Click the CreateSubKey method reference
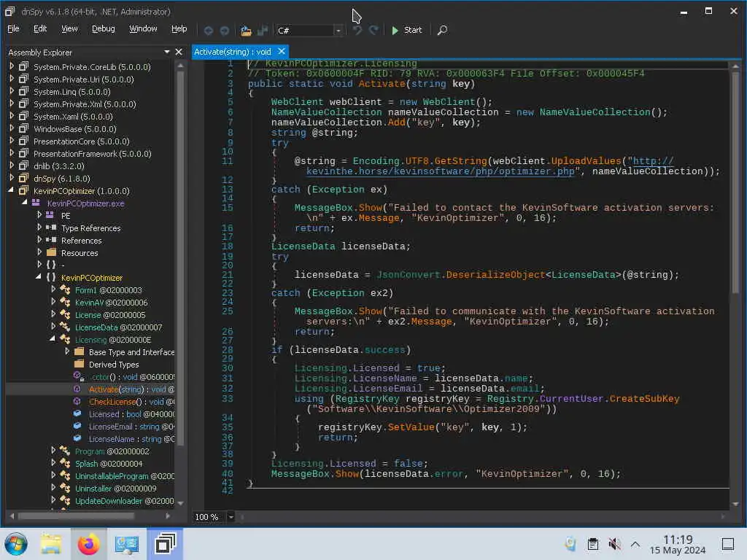This screenshot has width=747, height=560. pyautogui.click(x=644, y=399)
